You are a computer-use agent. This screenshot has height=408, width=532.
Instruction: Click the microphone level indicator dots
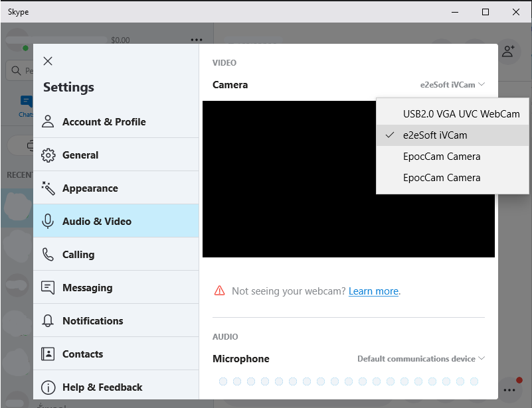[x=349, y=381]
